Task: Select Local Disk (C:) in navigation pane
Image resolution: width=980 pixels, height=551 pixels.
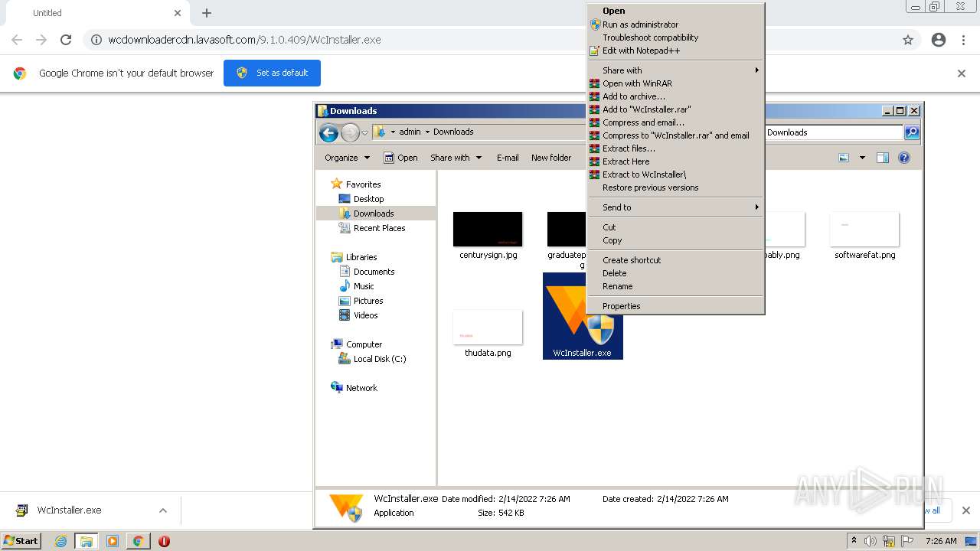Action: point(380,359)
